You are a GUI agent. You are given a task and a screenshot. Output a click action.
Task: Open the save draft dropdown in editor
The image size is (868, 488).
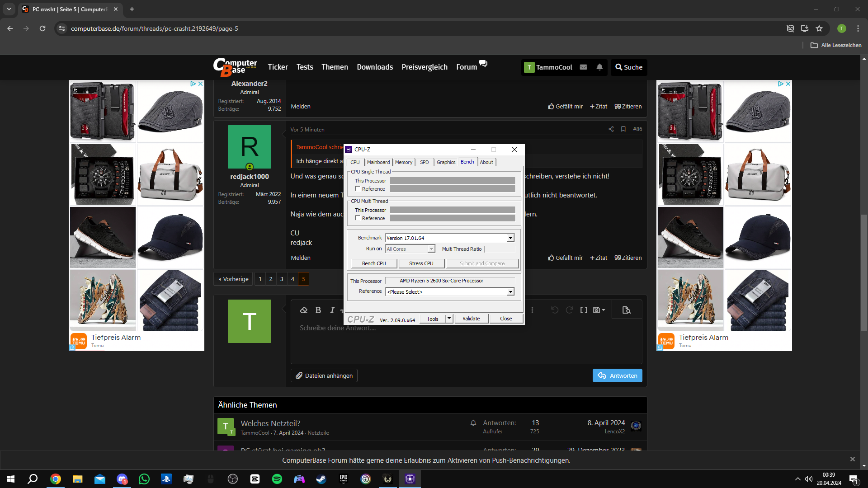(599, 310)
